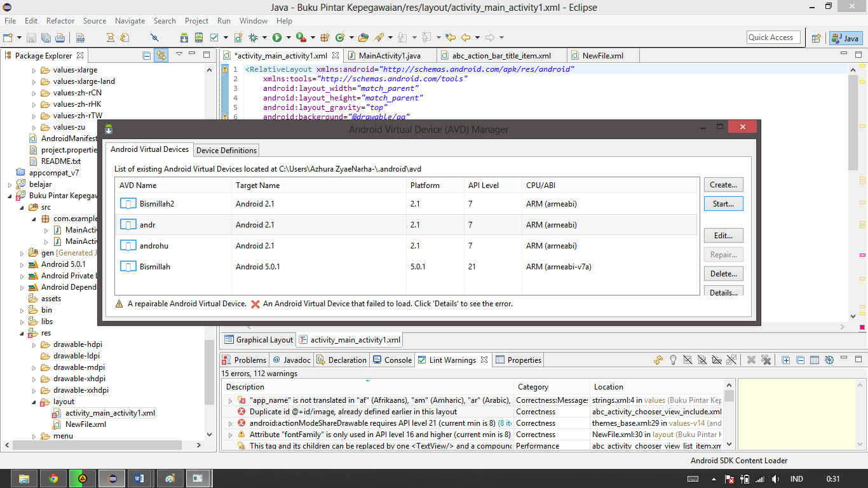
Task: Select the Bismillah2 virtual device row
Action: pos(407,204)
